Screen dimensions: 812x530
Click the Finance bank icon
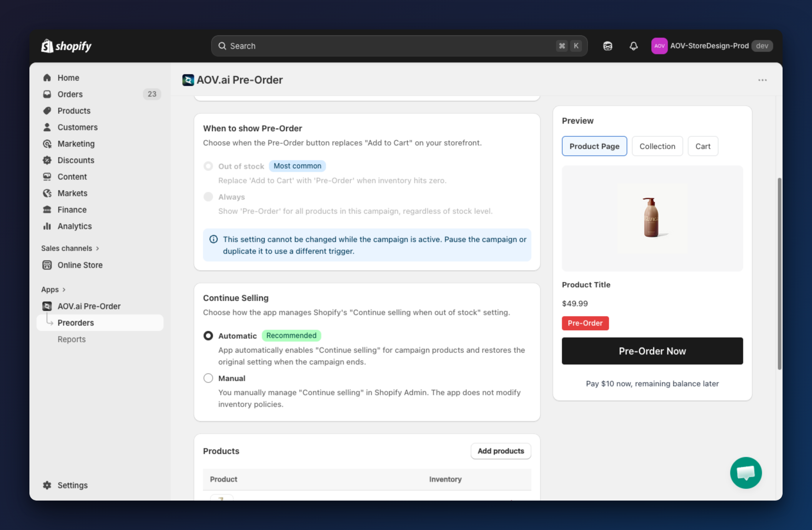[47, 210]
